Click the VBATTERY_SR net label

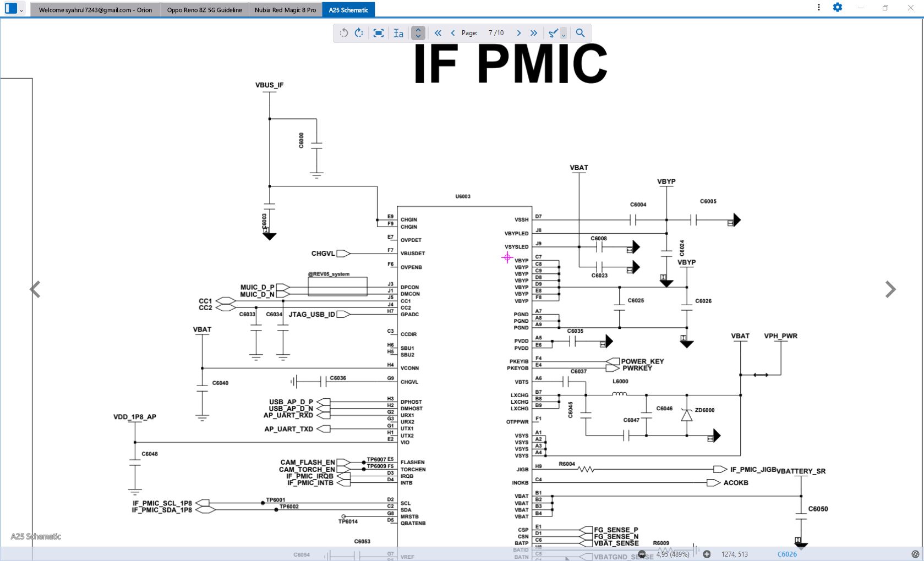[801, 471]
